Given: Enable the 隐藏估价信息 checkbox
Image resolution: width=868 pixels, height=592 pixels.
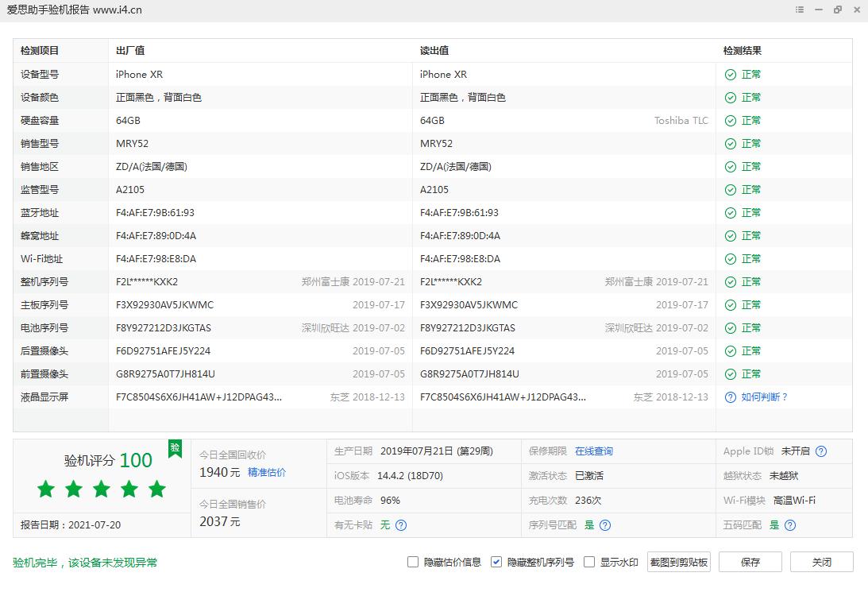Looking at the screenshot, I should [x=413, y=562].
